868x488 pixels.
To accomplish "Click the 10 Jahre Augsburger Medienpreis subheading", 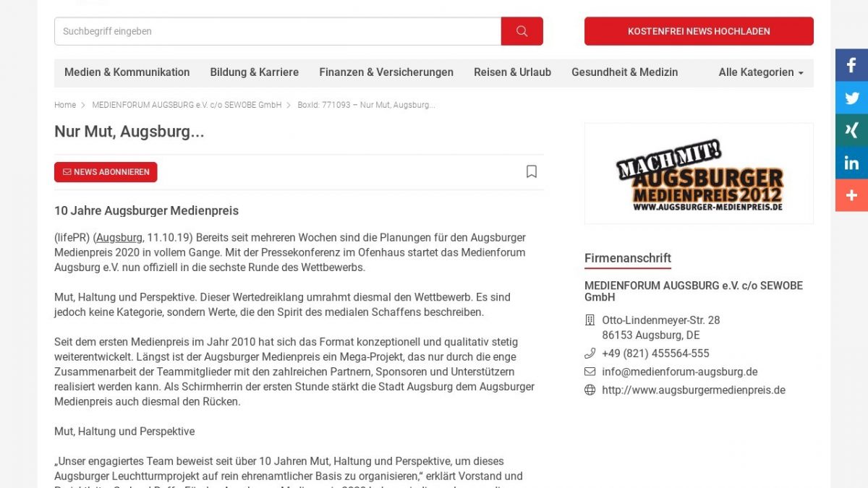I will (x=146, y=211).
